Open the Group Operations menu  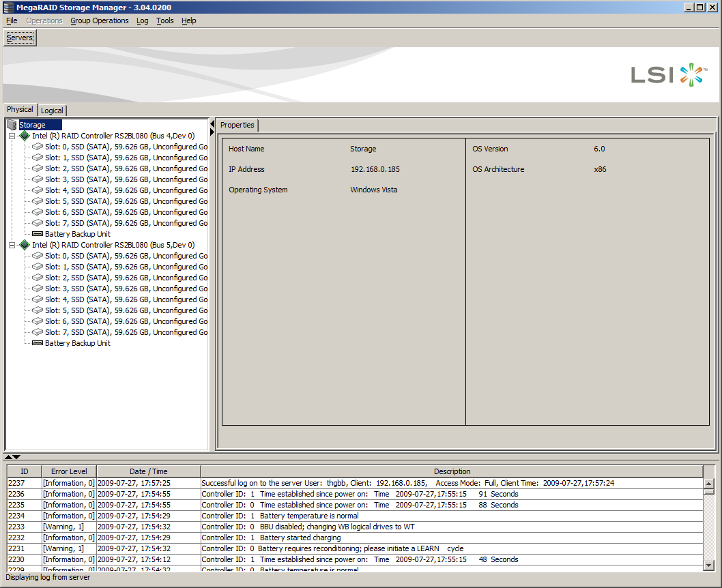click(x=99, y=20)
